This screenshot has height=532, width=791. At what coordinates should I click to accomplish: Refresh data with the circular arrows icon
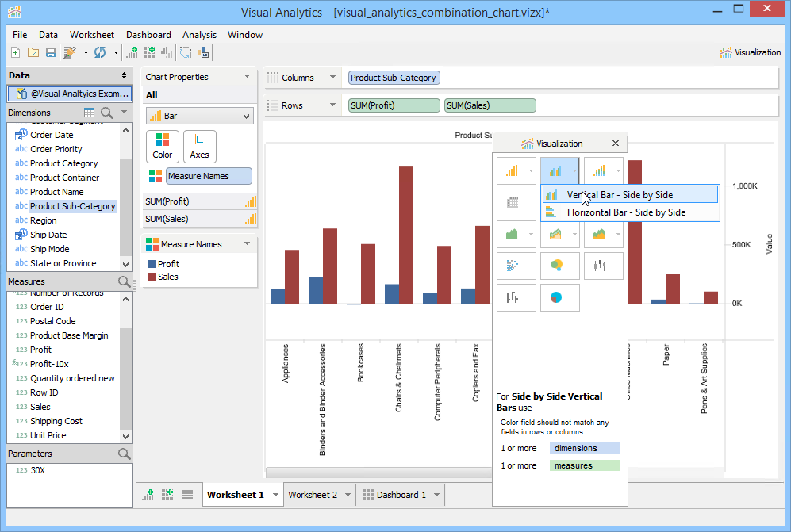[100, 52]
